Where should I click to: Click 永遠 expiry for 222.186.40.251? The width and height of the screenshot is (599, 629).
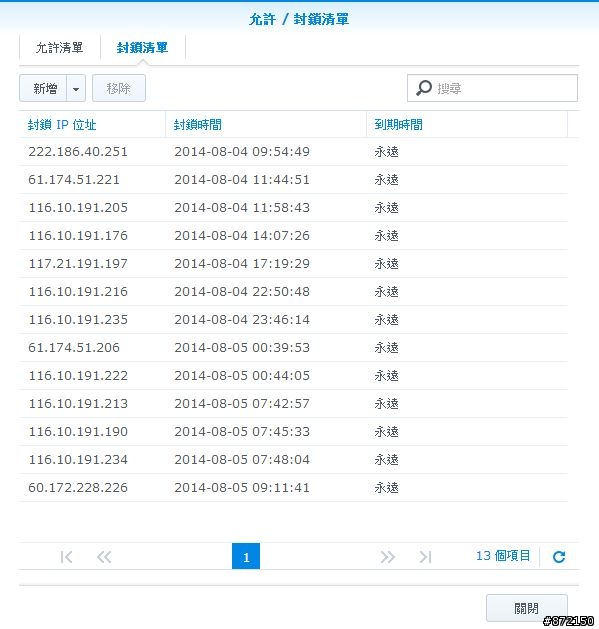[386, 152]
